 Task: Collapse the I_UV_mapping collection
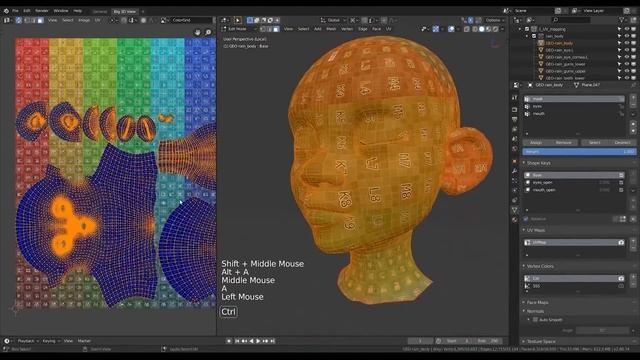point(520,29)
